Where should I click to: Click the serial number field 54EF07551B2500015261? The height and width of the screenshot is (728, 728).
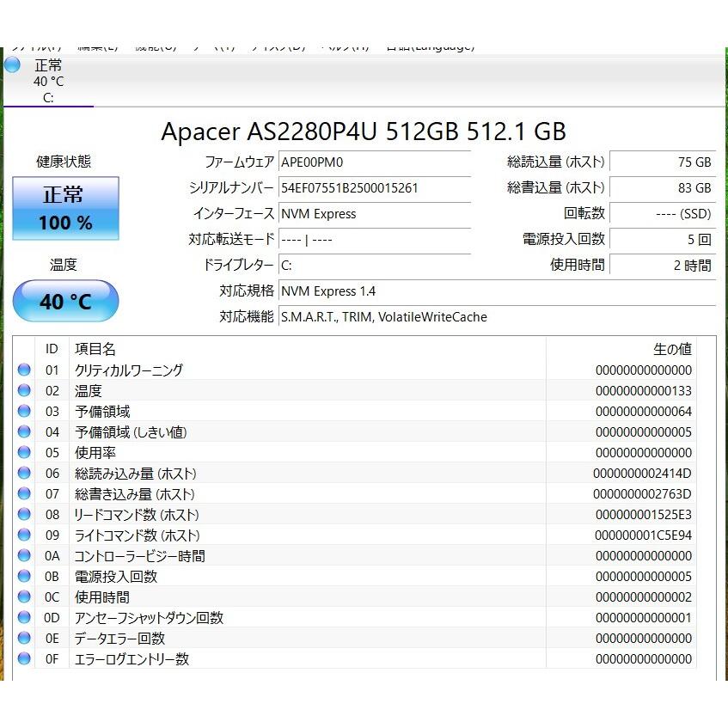(375, 188)
